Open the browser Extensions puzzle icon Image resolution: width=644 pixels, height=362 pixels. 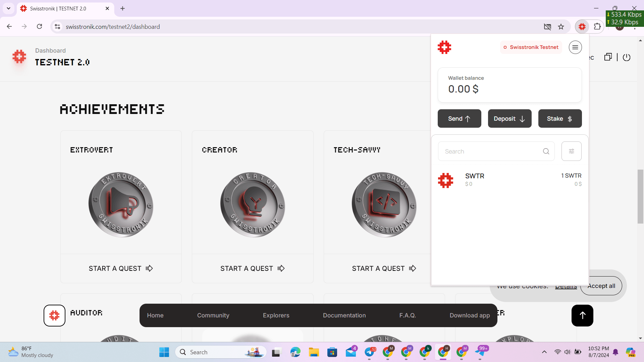pos(597,26)
